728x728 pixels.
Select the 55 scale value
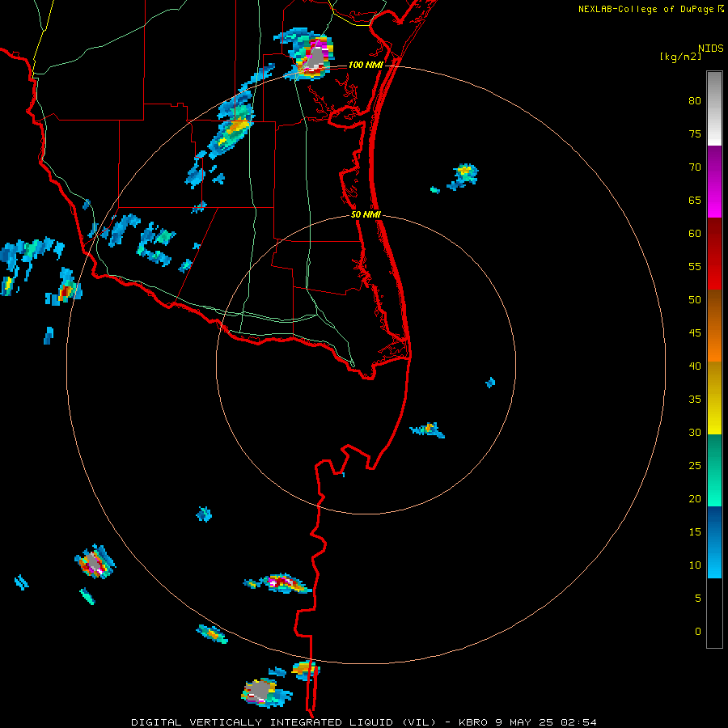point(695,266)
